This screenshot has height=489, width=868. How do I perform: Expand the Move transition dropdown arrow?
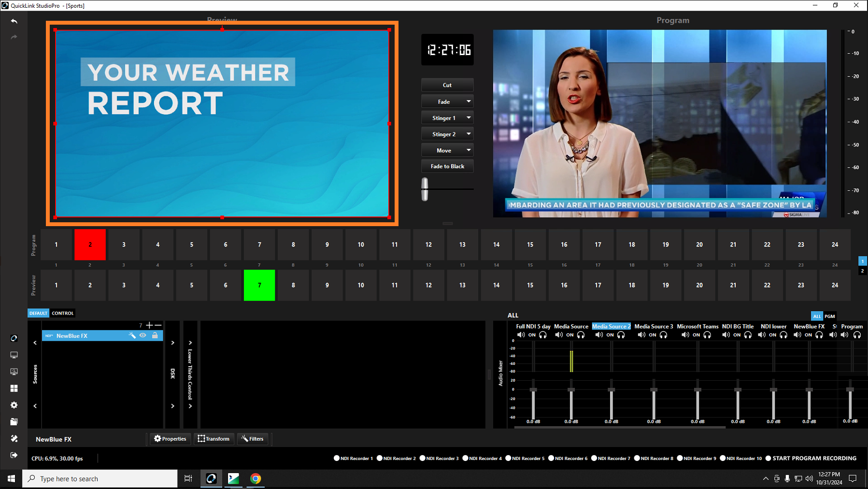tap(468, 150)
